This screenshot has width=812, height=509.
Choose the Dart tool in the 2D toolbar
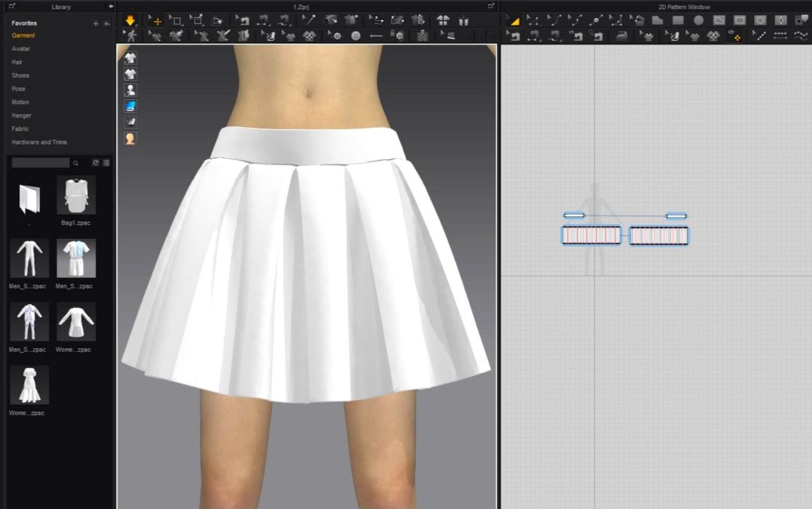[780, 21]
